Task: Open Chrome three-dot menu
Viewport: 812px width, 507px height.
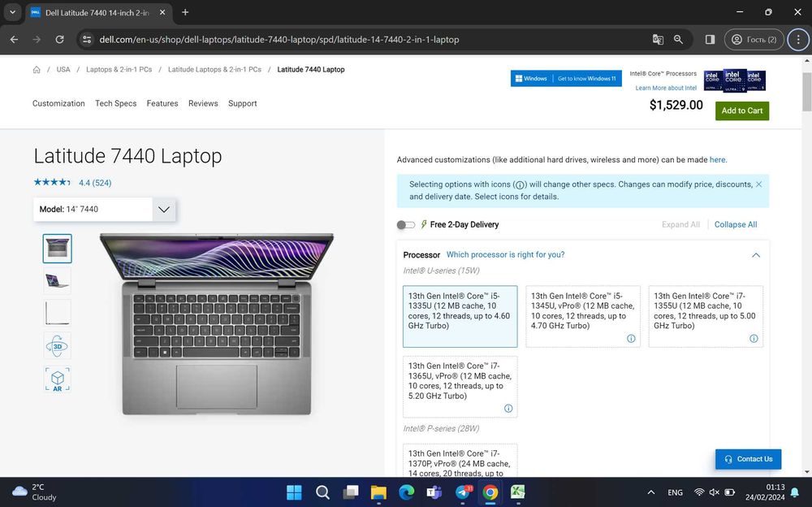Action: point(798,39)
